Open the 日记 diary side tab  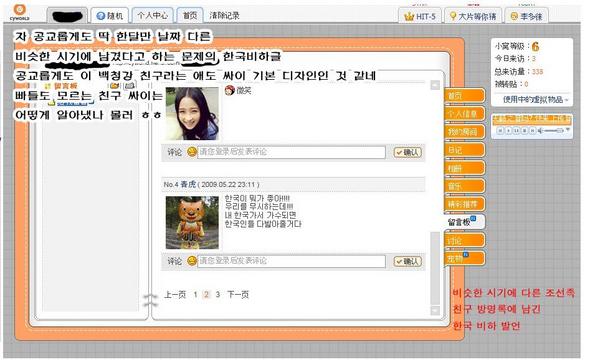(465, 150)
